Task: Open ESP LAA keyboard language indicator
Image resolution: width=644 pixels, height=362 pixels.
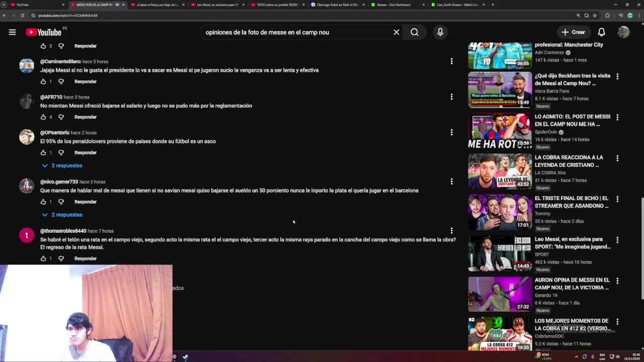Action: [602, 356]
